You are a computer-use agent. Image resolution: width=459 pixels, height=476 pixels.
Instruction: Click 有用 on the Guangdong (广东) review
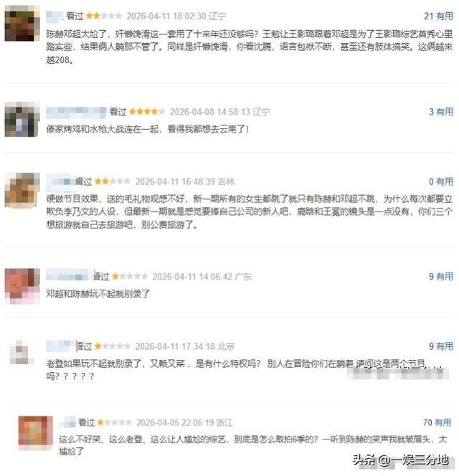pyautogui.click(x=445, y=276)
